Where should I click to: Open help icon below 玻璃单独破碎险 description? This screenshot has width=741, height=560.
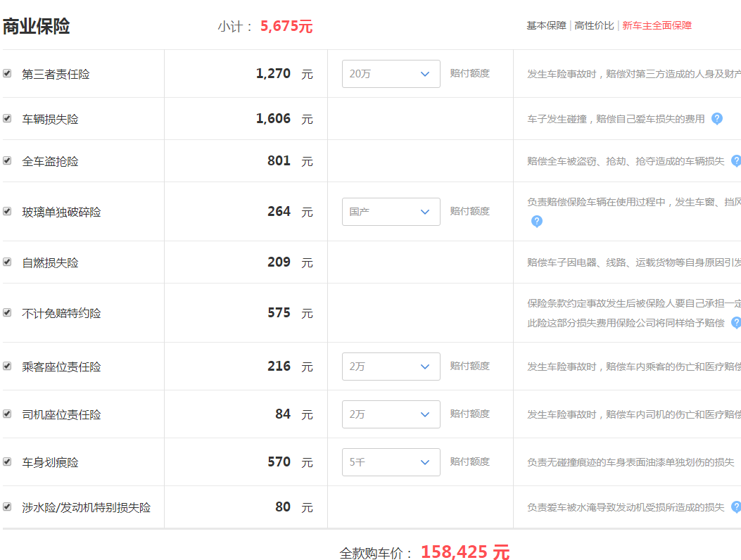536,221
